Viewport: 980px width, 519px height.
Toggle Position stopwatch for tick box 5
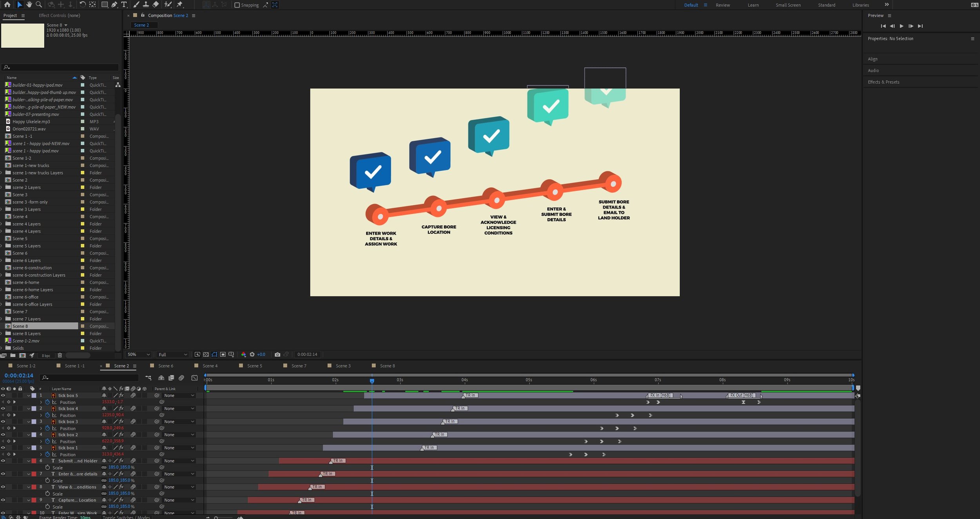pyautogui.click(x=47, y=402)
